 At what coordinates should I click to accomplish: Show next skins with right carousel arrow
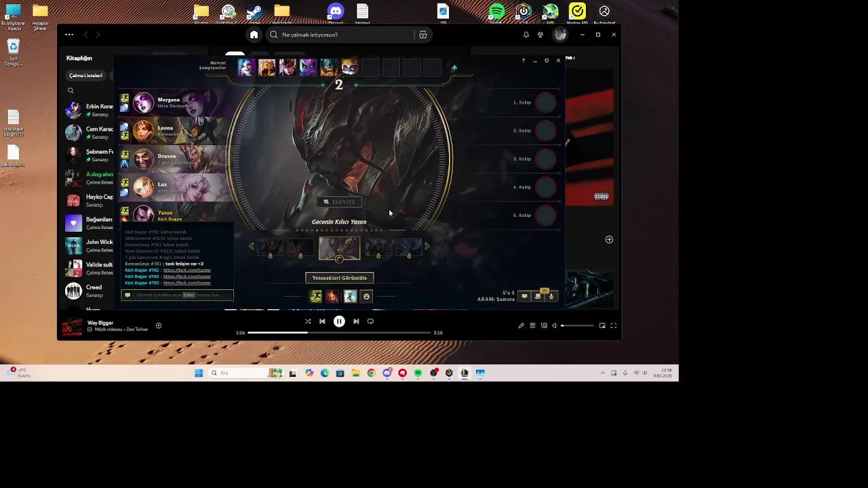click(x=427, y=246)
